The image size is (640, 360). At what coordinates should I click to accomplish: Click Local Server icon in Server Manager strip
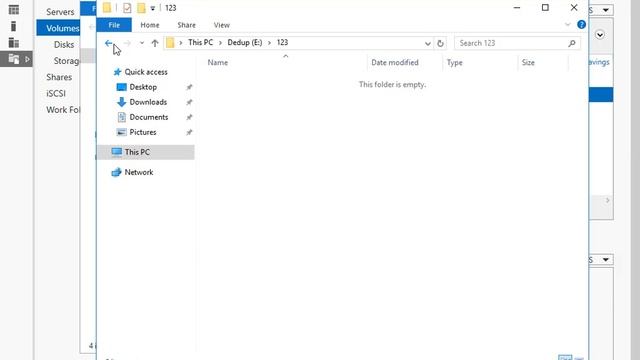coord(13,26)
